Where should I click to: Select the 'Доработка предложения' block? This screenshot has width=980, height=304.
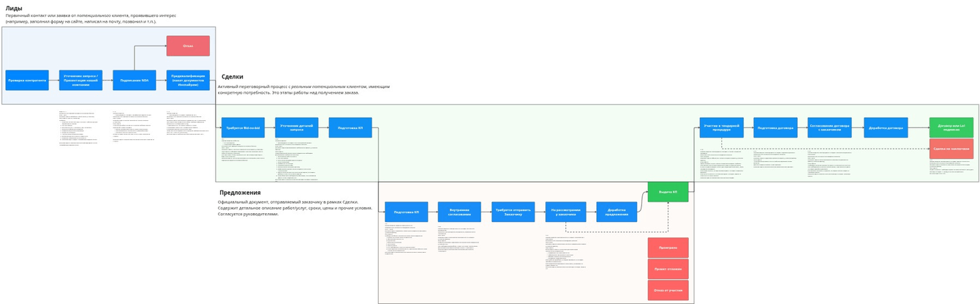(x=617, y=212)
